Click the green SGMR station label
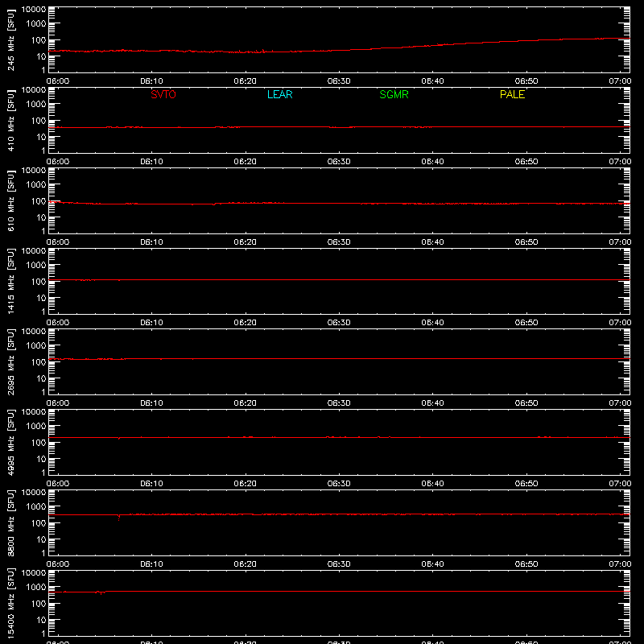This screenshot has height=644, width=644. (394, 94)
